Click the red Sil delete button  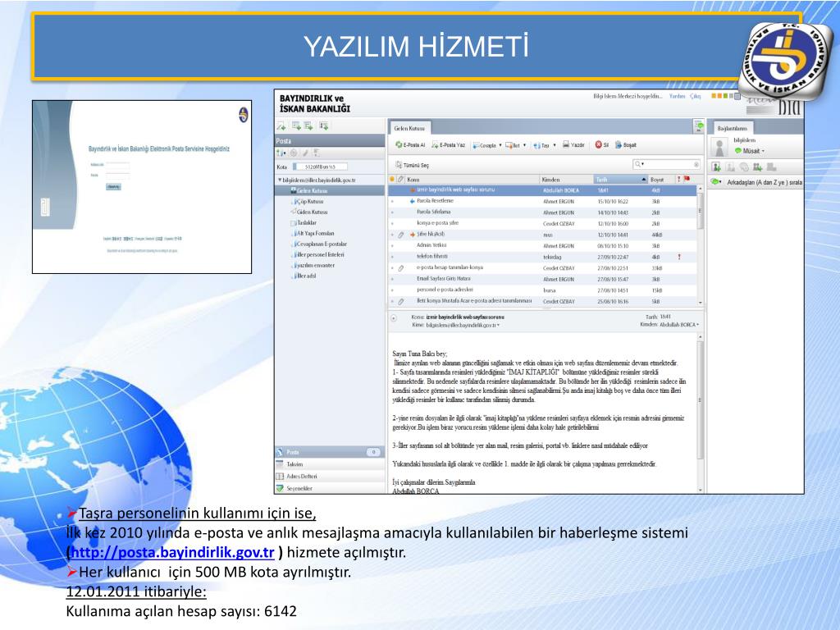tap(602, 144)
